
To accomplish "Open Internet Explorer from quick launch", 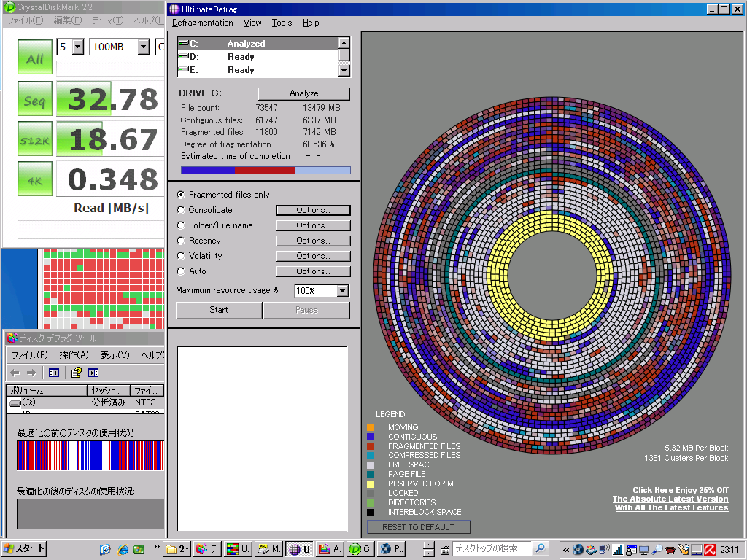I will tap(122, 549).
